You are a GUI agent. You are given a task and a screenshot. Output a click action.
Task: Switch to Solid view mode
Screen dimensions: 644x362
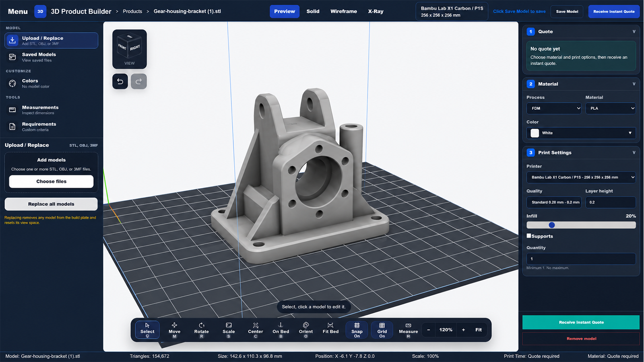pos(313,11)
